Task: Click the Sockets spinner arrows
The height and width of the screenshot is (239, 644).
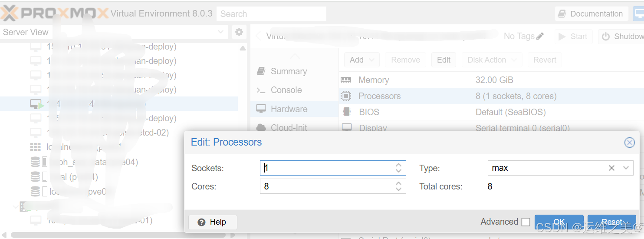Action: (398, 168)
